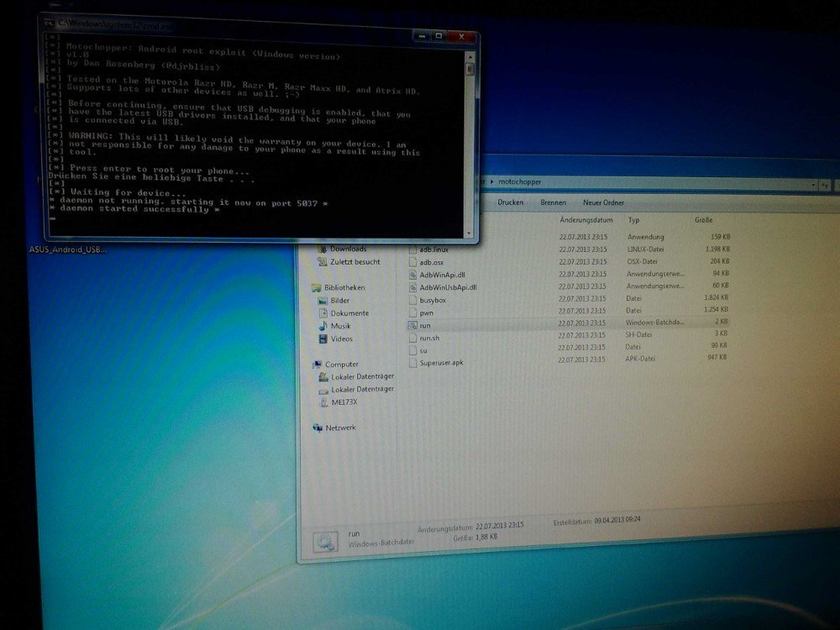Image resolution: width=840 pixels, height=630 pixels.
Task: Click the Superuser.apk file icon
Action: click(x=412, y=363)
